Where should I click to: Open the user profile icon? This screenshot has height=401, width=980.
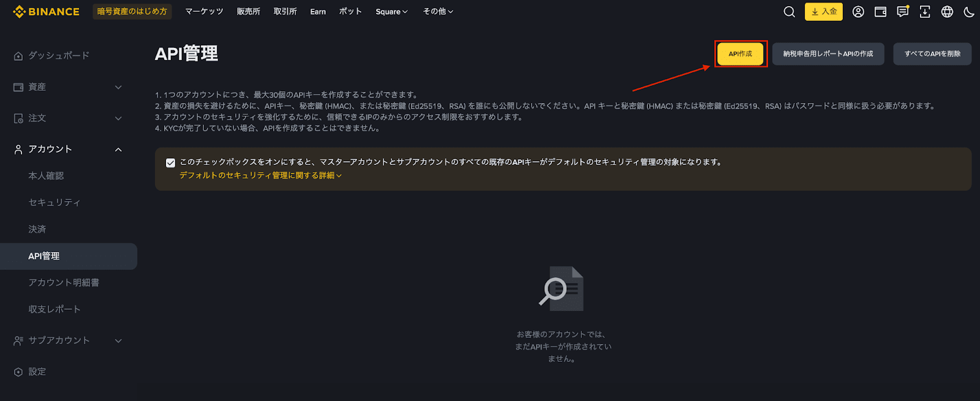[858, 12]
